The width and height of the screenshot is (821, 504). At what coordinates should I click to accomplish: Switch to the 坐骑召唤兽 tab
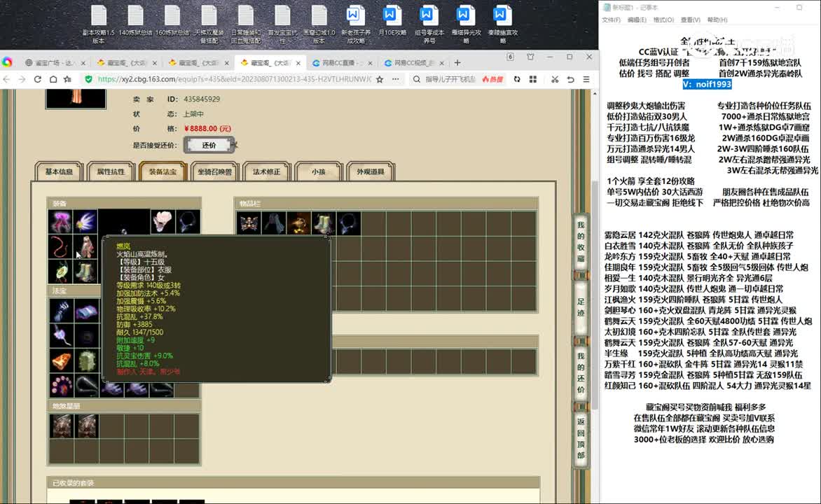click(214, 171)
